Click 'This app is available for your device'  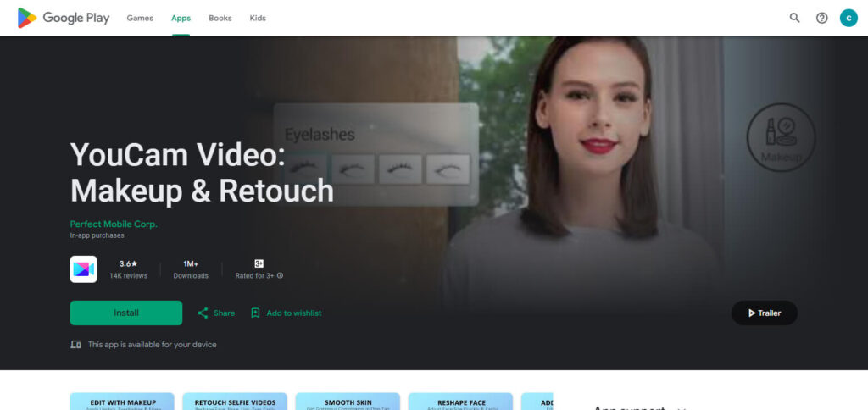click(x=153, y=345)
